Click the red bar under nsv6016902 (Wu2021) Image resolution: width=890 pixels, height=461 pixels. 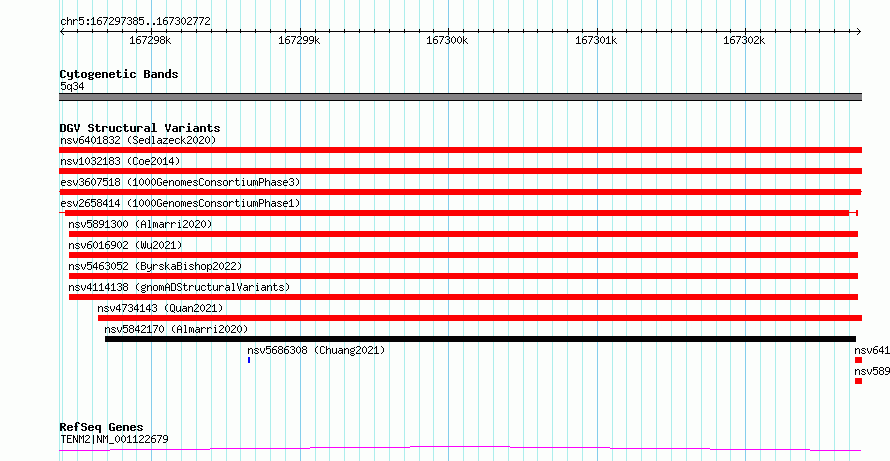tap(463, 255)
